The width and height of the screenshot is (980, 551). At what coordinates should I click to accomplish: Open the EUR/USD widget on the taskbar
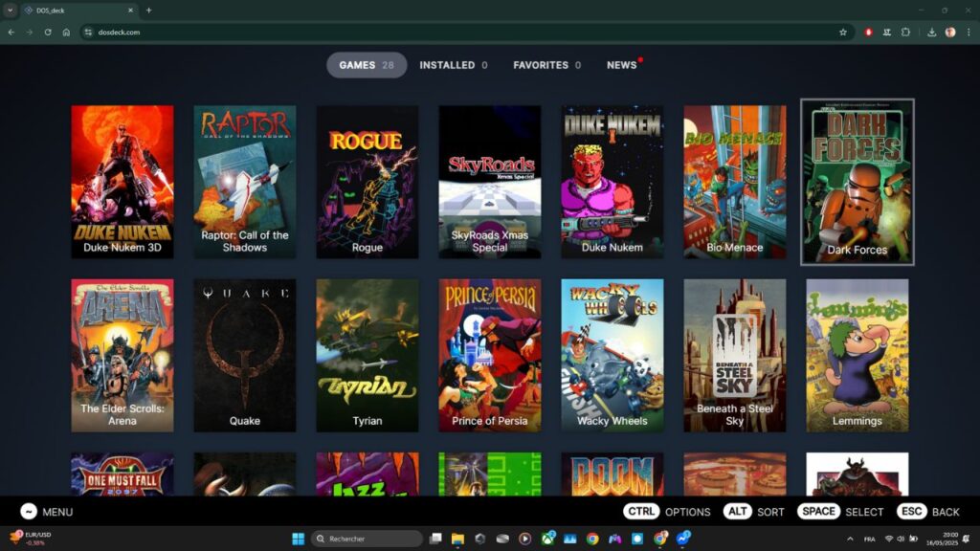click(x=31, y=539)
